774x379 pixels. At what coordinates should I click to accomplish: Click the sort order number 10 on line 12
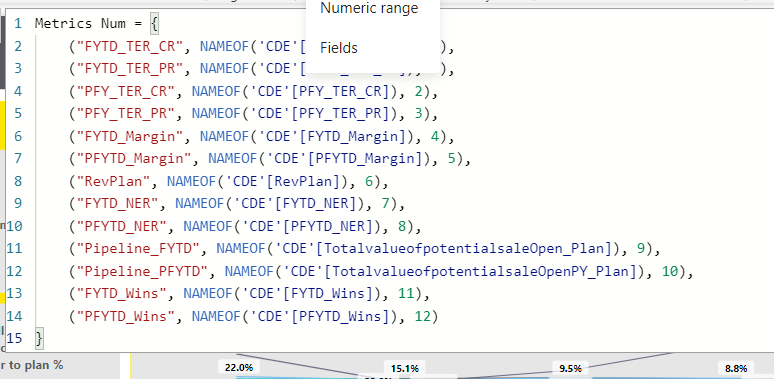click(x=671, y=271)
